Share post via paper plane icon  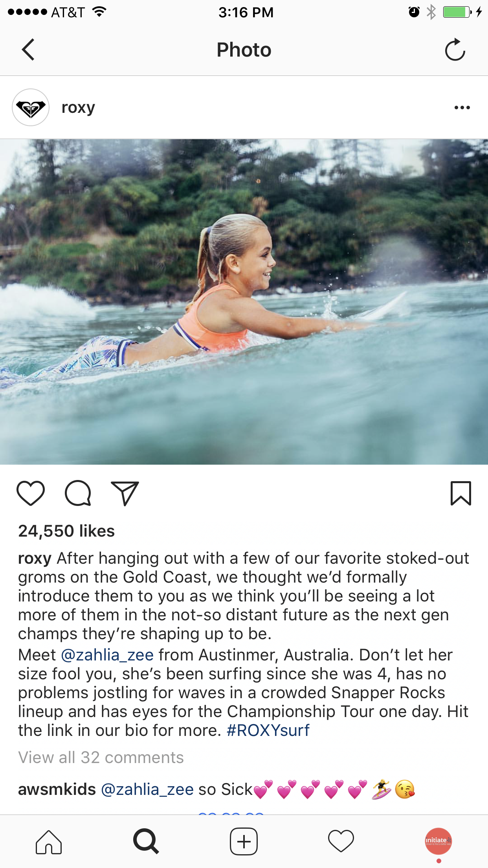pyautogui.click(x=125, y=493)
